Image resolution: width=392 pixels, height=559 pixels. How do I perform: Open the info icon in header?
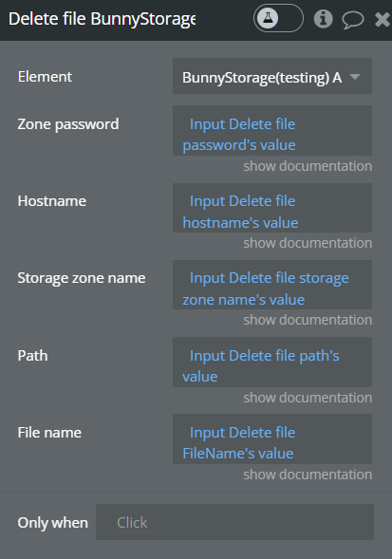pos(323,19)
